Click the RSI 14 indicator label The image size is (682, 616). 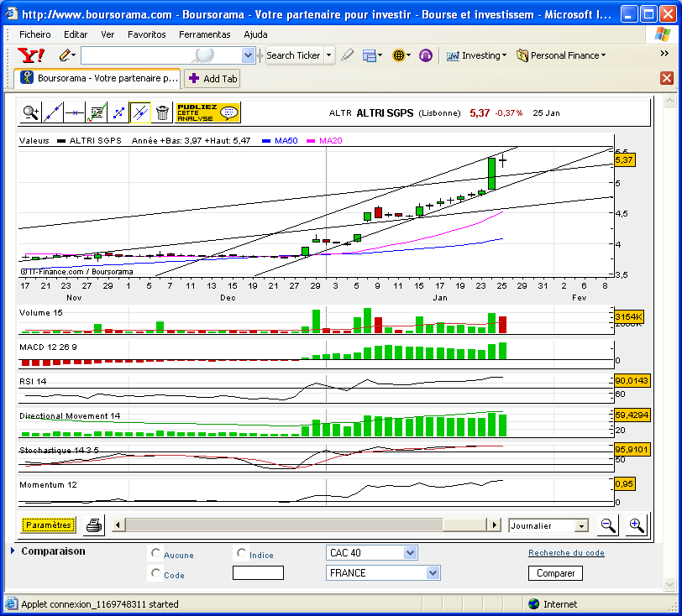pyautogui.click(x=33, y=382)
